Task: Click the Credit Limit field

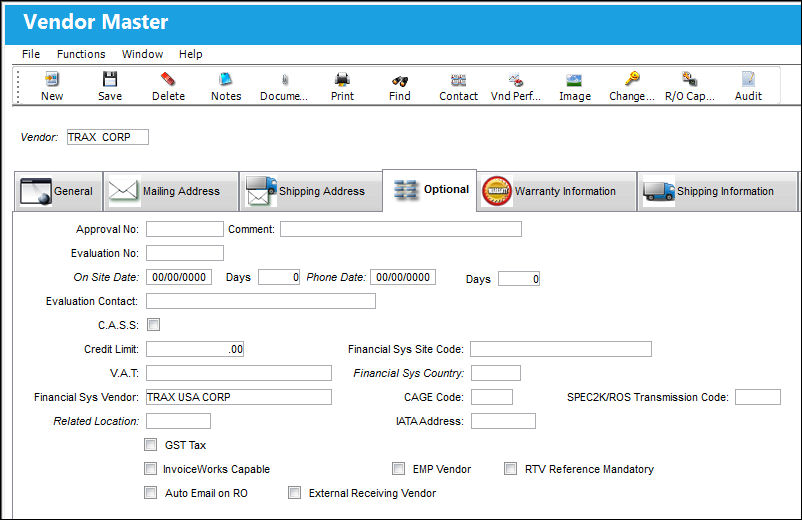Action: tap(195, 349)
